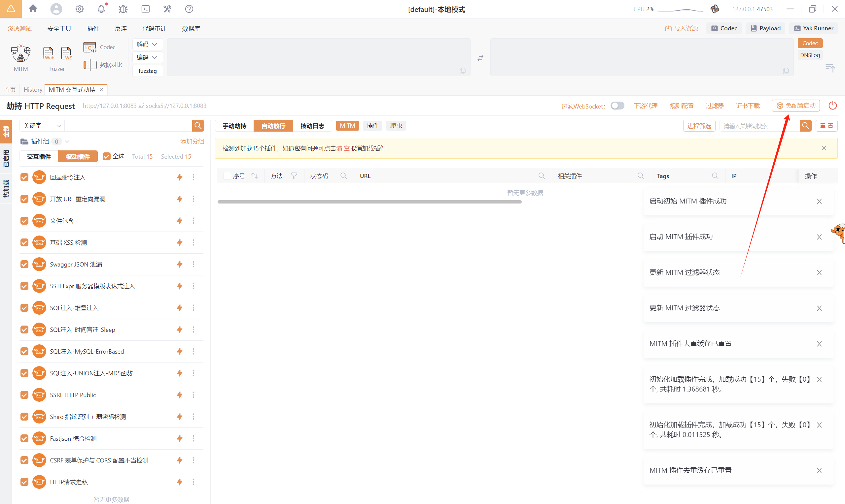Toggle the 过滤WebSocket switch
Screen dimensions: 845x504
click(617, 106)
